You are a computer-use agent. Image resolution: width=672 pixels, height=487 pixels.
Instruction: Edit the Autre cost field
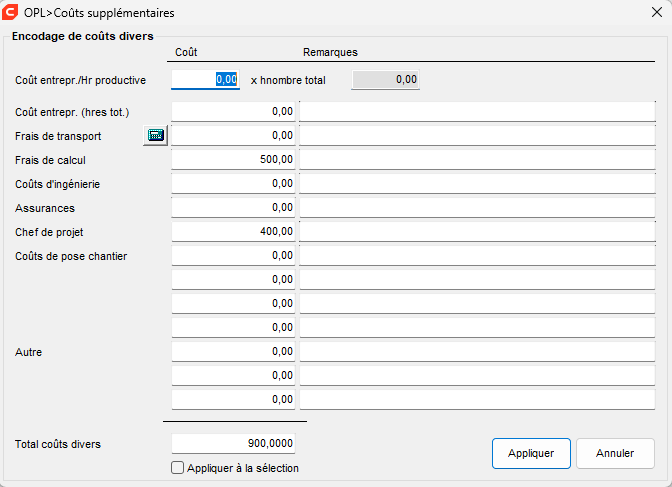(x=234, y=352)
